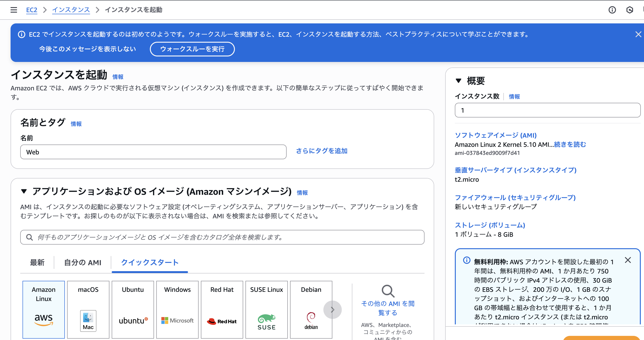Collapse the アプリケーションおよび OS イメージ section

[24, 191]
